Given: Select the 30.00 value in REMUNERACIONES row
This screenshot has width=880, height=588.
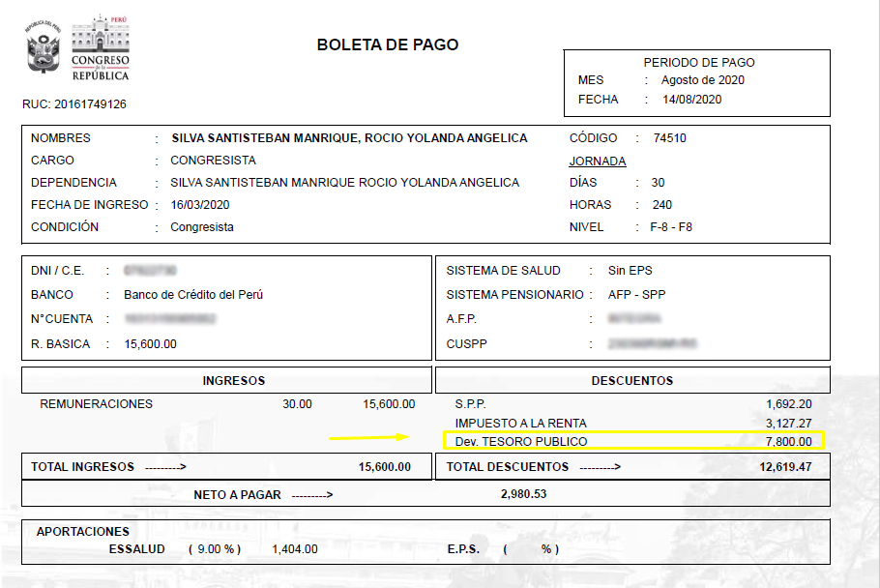Looking at the screenshot, I should click(x=298, y=404).
